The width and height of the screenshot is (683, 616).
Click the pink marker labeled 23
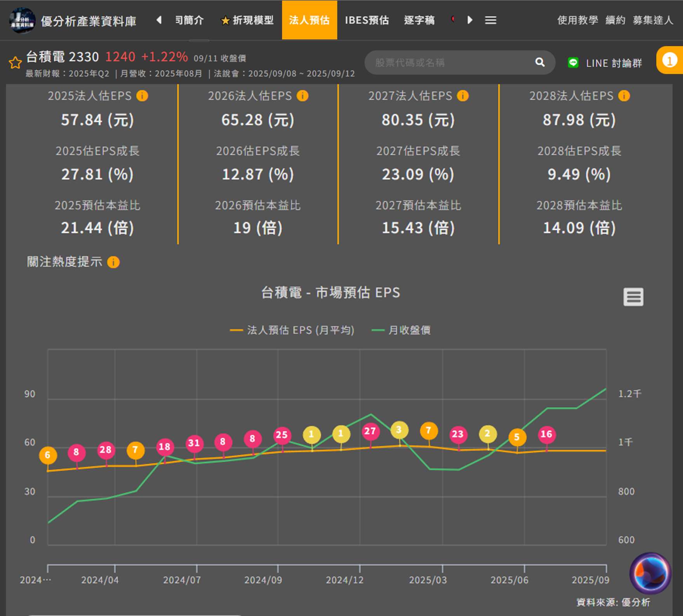458,434
